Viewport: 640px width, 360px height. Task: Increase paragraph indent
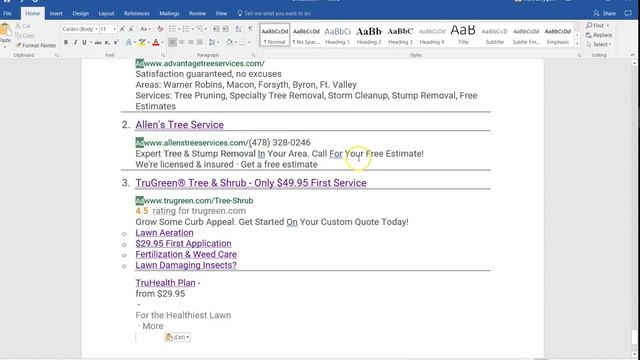[225, 29]
